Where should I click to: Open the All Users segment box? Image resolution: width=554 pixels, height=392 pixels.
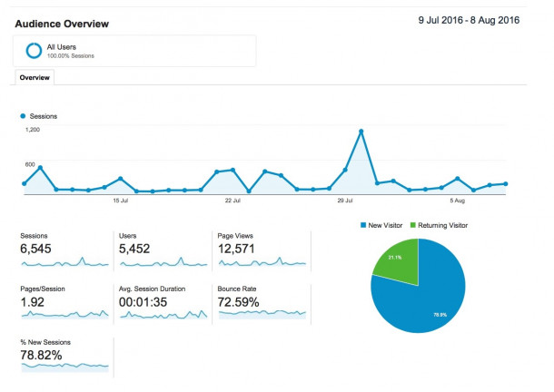click(x=134, y=51)
